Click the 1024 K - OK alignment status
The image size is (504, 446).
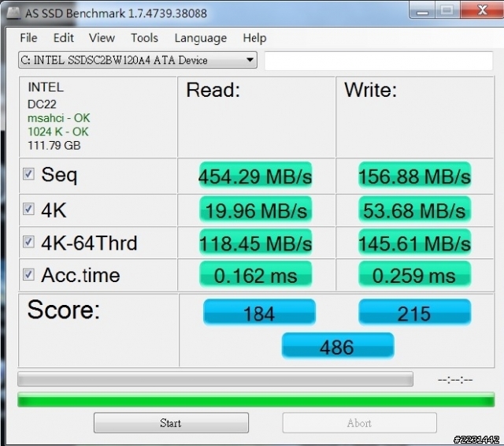coord(58,132)
